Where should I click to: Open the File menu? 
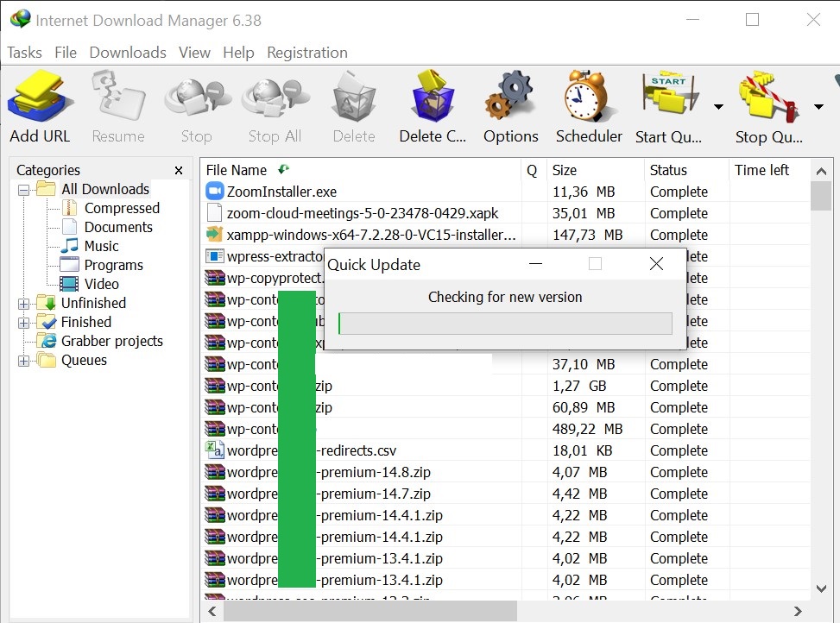(x=66, y=53)
